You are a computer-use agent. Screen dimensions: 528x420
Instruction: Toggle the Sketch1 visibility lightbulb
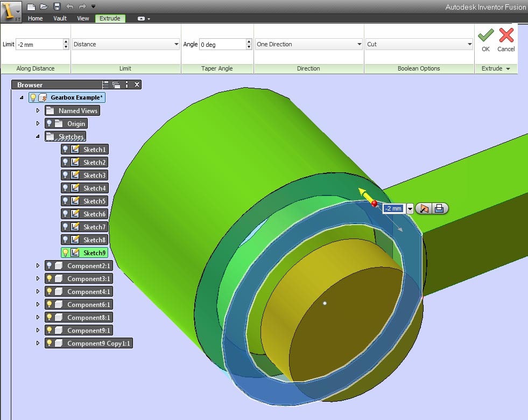point(65,149)
